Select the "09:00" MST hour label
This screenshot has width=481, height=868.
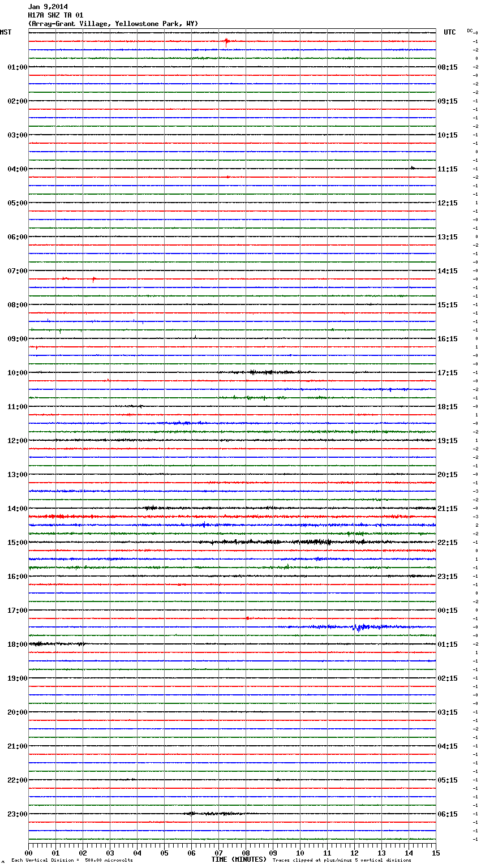coord(18,339)
